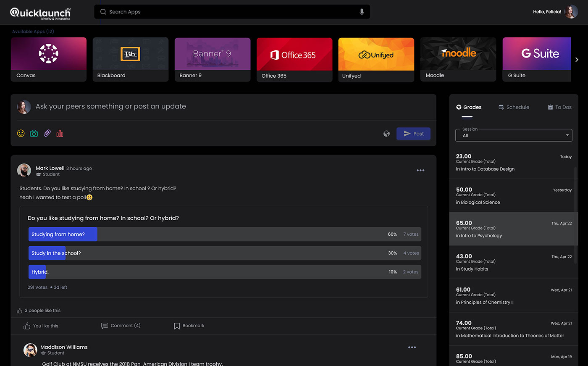The image size is (588, 366).
Task: Vote for "Studying from home?" option
Action: click(225, 234)
